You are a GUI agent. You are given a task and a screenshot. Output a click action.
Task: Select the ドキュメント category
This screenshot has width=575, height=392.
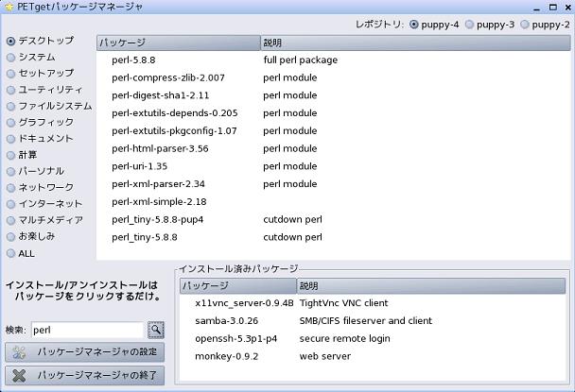(x=41, y=139)
